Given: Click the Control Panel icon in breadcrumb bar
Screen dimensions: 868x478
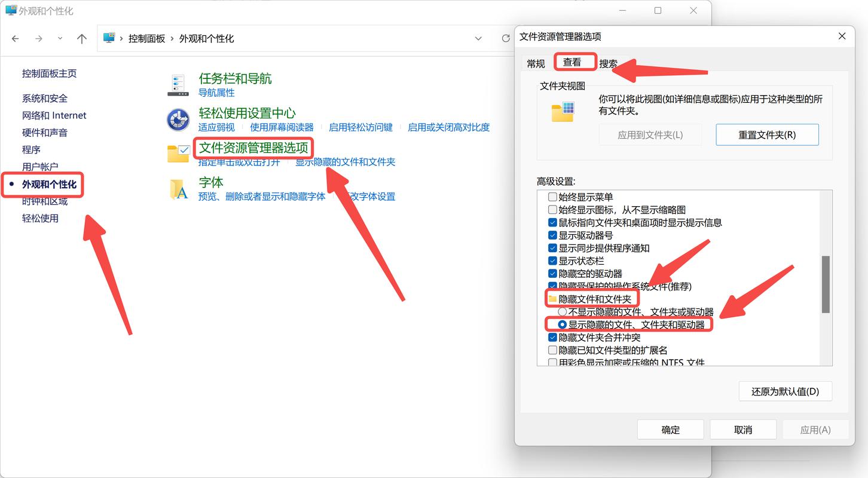Looking at the screenshot, I should 109,38.
